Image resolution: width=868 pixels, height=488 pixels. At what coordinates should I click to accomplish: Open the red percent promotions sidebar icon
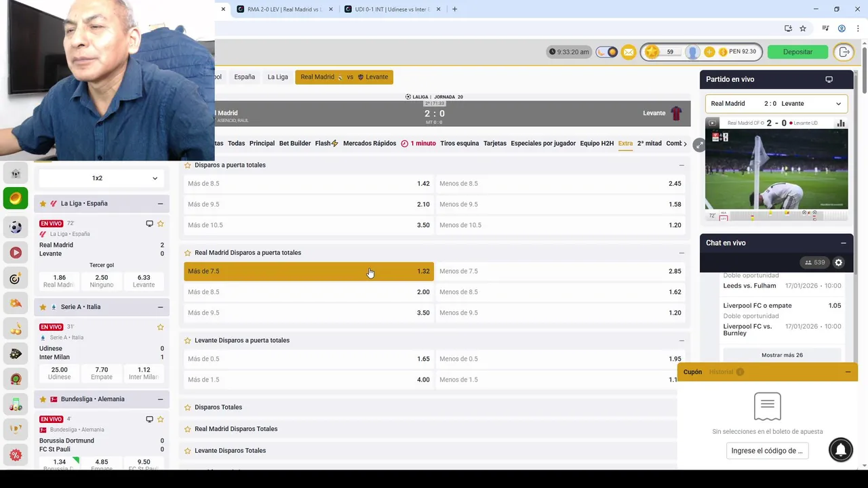click(16, 455)
